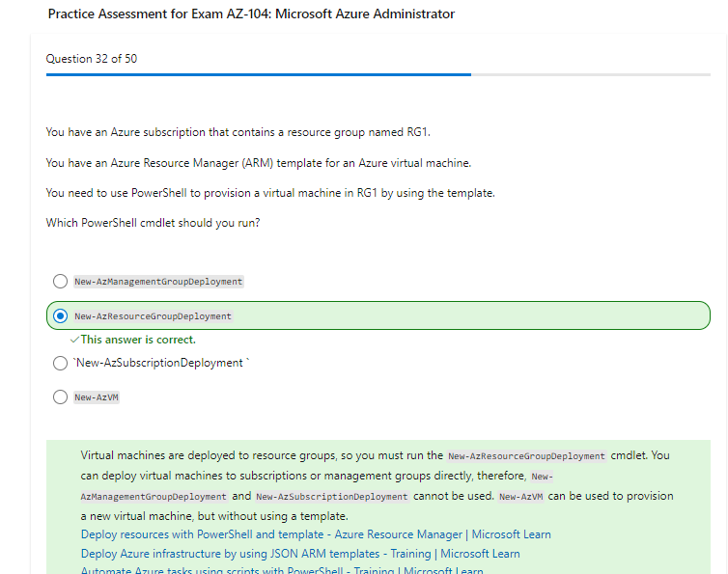Image resolution: width=728 pixels, height=574 pixels.
Task: Click New-AzSubscriptionDeployment code in the explanation
Action: pos(331,497)
